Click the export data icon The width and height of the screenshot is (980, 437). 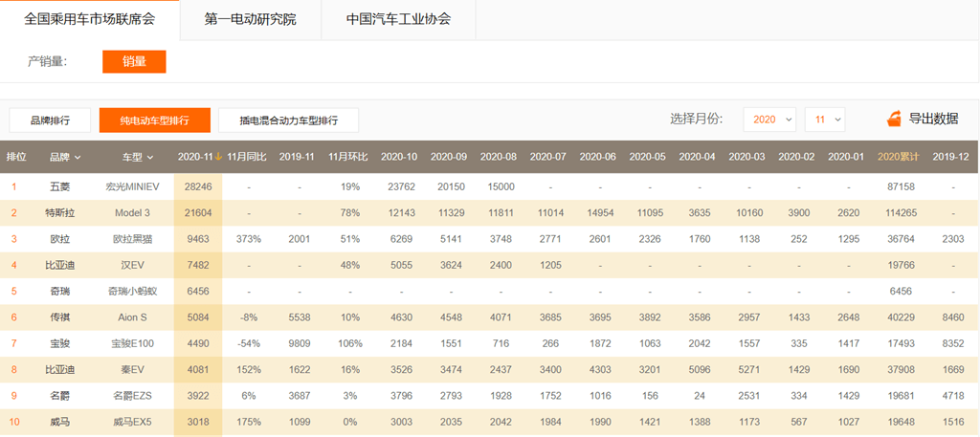tap(895, 119)
